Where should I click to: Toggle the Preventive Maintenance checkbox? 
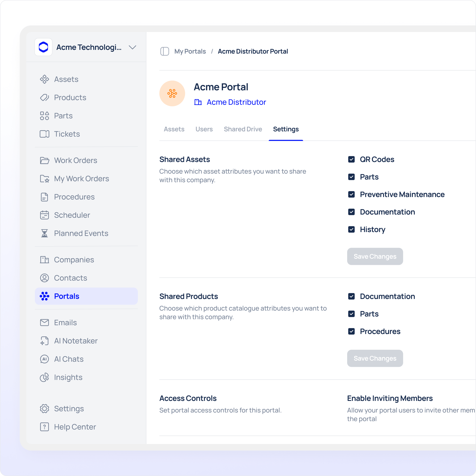[x=351, y=194]
